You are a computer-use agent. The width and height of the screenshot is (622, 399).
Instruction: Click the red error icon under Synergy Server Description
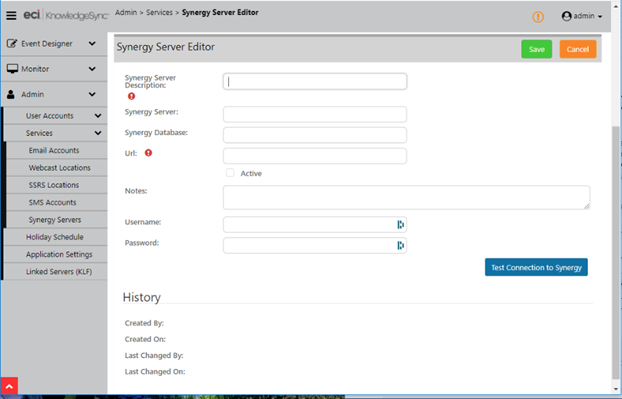pyautogui.click(x=131, y=96)
